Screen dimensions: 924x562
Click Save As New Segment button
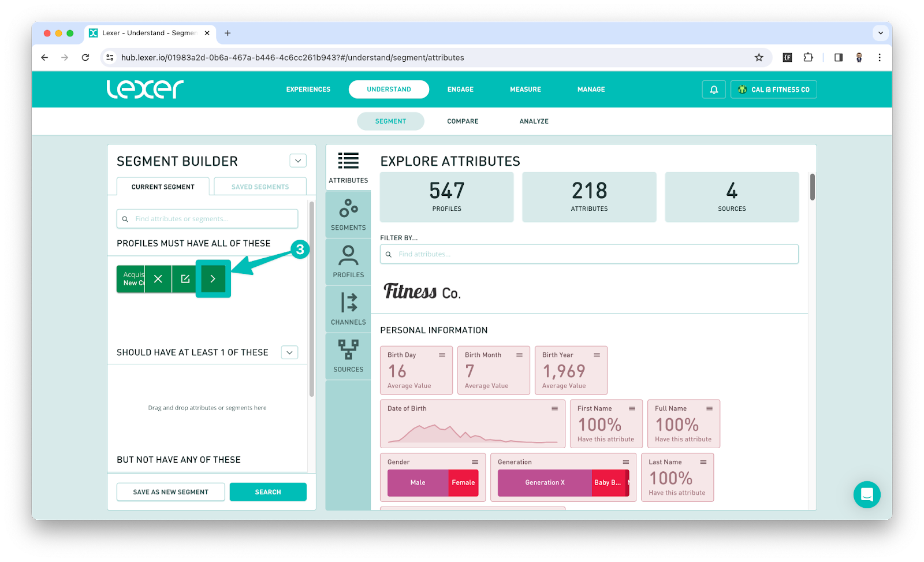pos(170,492)
